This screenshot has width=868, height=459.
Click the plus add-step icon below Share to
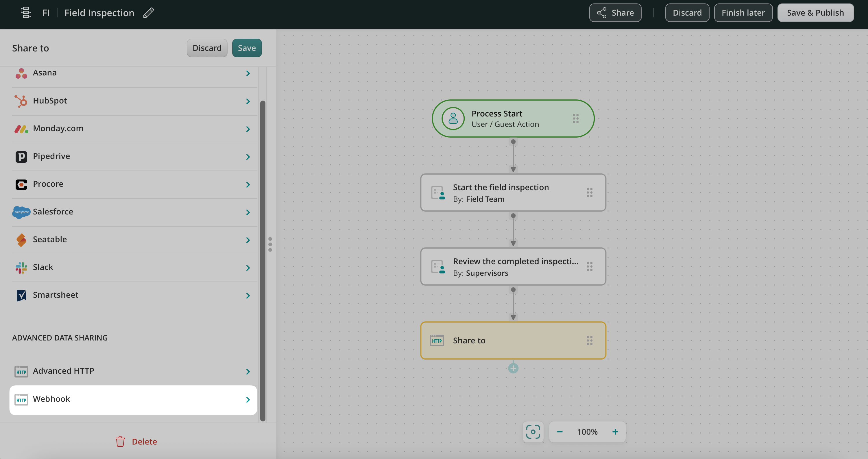click(x=513, y=368)
